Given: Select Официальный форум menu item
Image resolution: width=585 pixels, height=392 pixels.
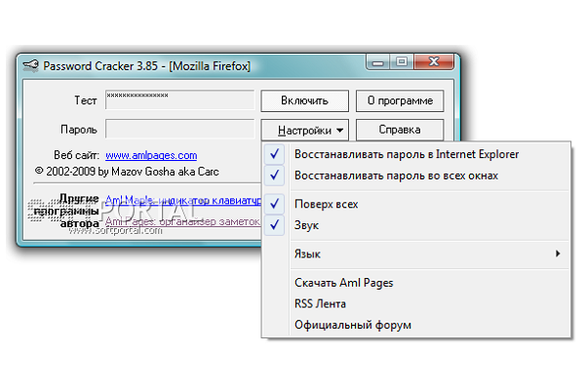Looking at the screenshot, I should coord(416,325).
